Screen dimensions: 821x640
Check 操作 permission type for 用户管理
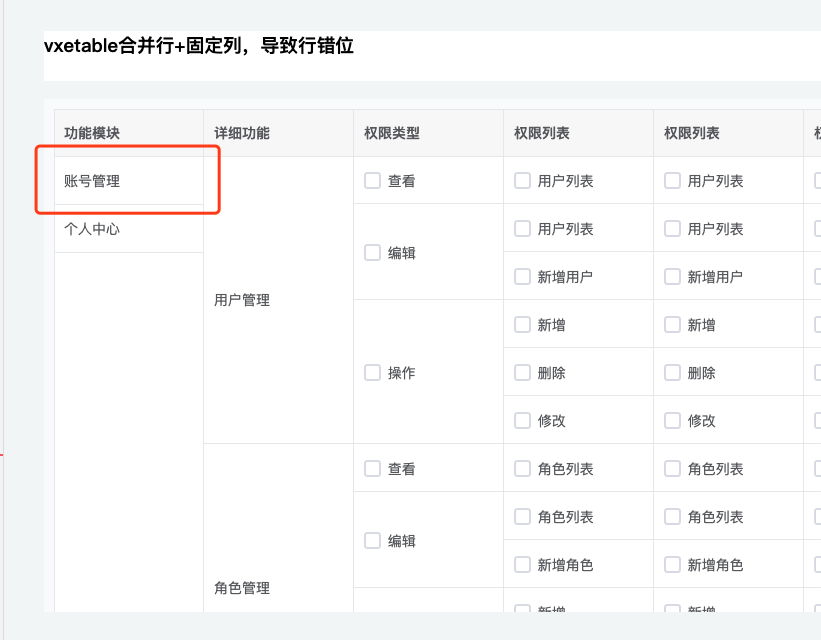[372, 372]
